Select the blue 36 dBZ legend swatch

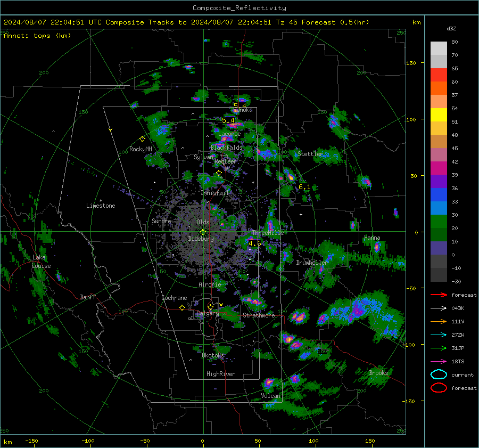[439, 194]
